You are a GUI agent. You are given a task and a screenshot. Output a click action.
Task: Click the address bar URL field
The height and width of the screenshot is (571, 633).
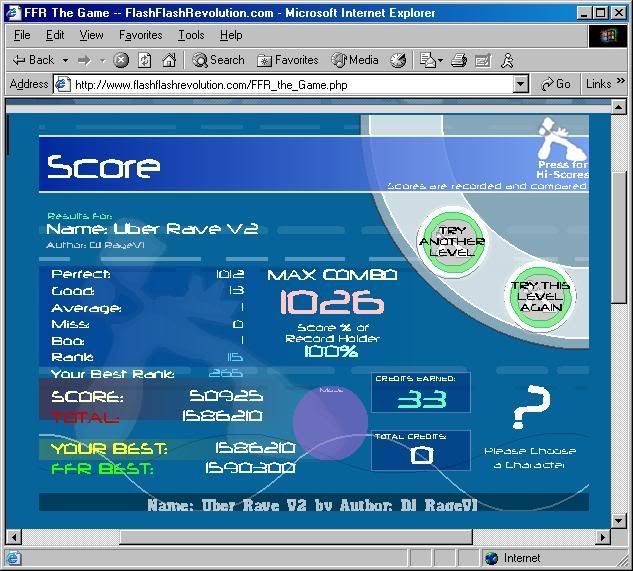[290, 85]
